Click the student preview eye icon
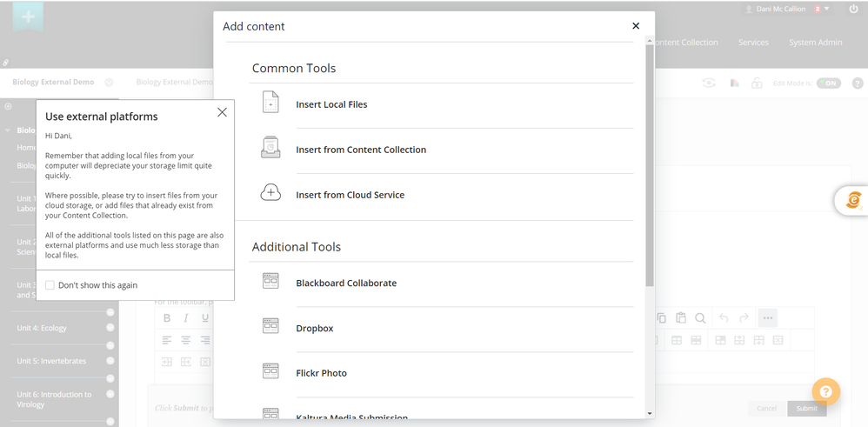This screenshot has height=427, width=868. click(709, 83)
